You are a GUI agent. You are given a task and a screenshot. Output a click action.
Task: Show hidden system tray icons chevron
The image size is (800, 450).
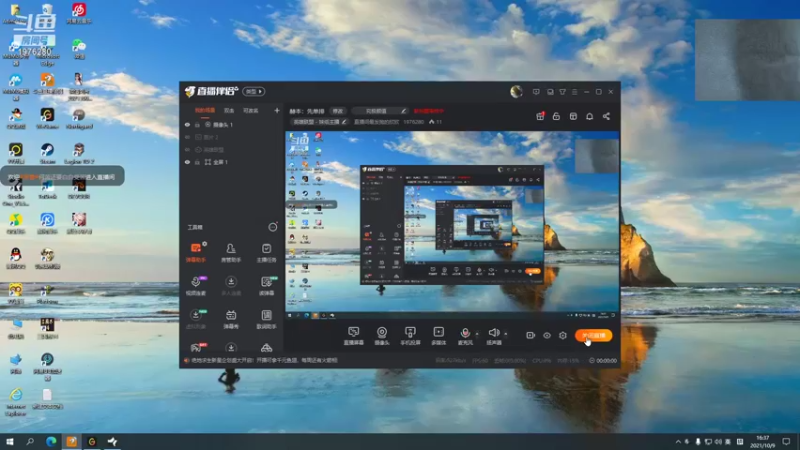tap(678, 441)
